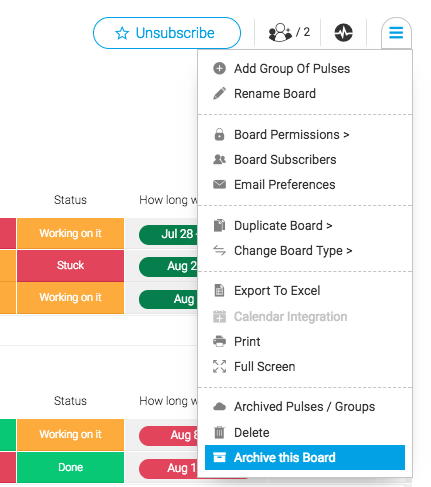The image size is (431, 487).
Task: Click the highlighted Archive this Board option
Action: click(305, 457)
